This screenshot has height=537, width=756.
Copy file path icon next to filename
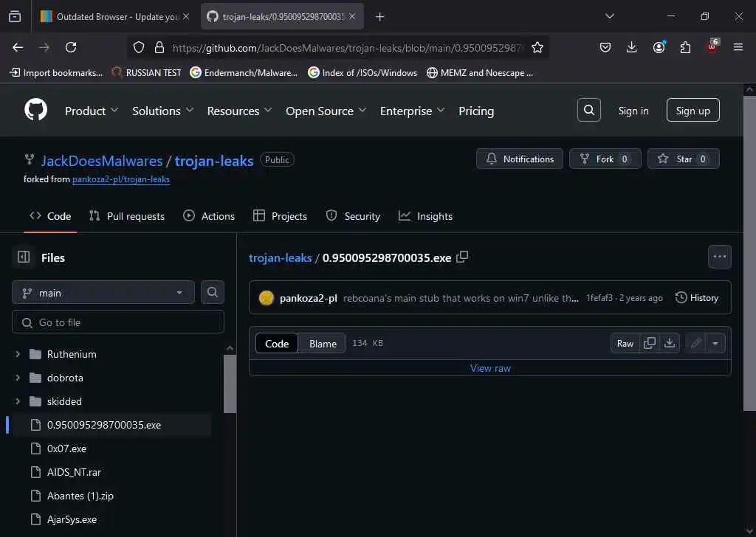462,257
